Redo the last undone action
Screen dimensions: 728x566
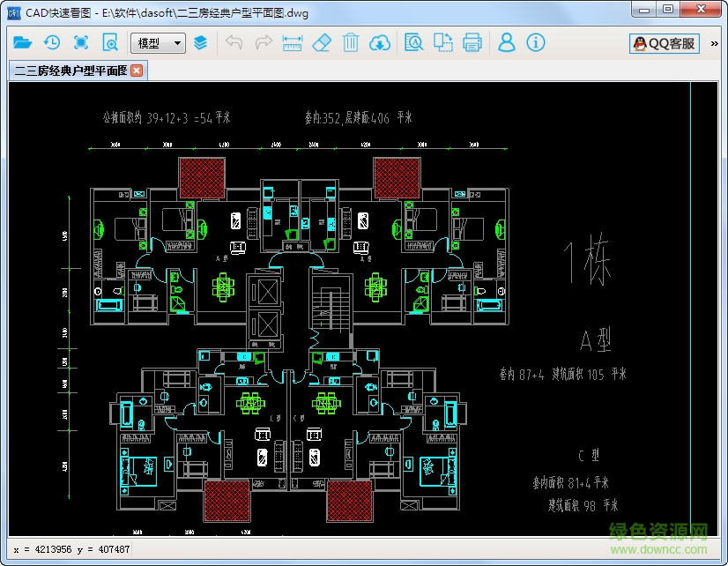pyautogui.click(x=263, y=42)
